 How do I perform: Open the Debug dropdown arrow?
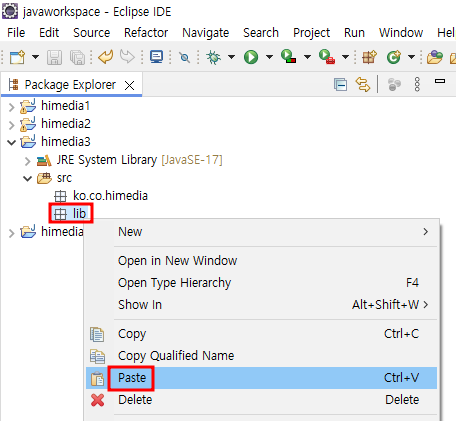(231, 57)
